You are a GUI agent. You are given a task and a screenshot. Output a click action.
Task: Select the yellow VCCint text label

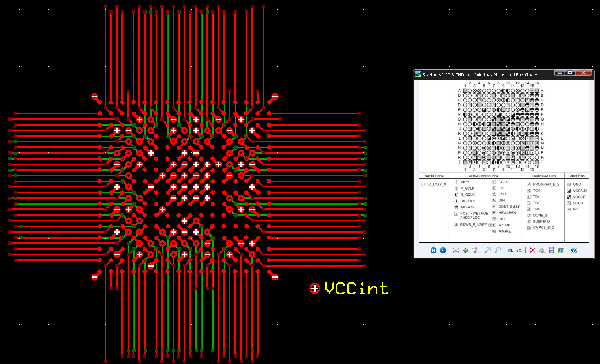click(356, 288)
